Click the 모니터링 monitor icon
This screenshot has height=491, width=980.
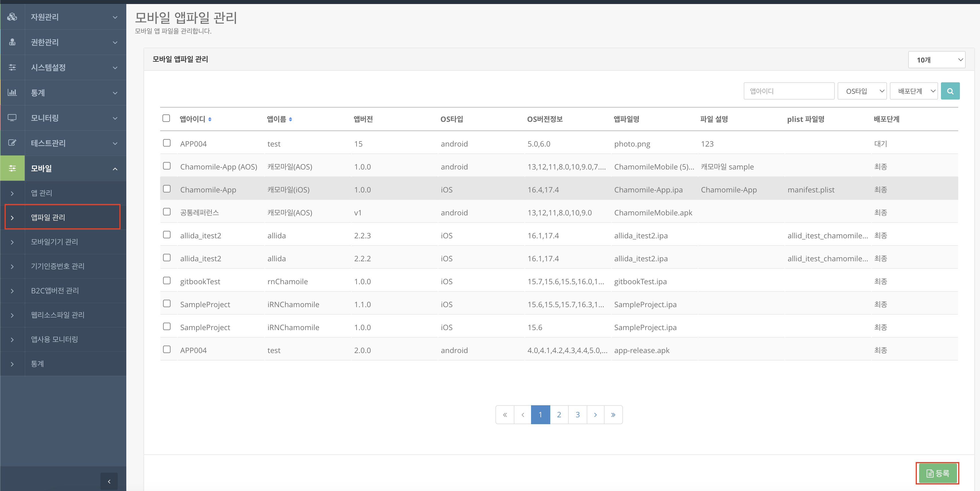coord(12,118)
